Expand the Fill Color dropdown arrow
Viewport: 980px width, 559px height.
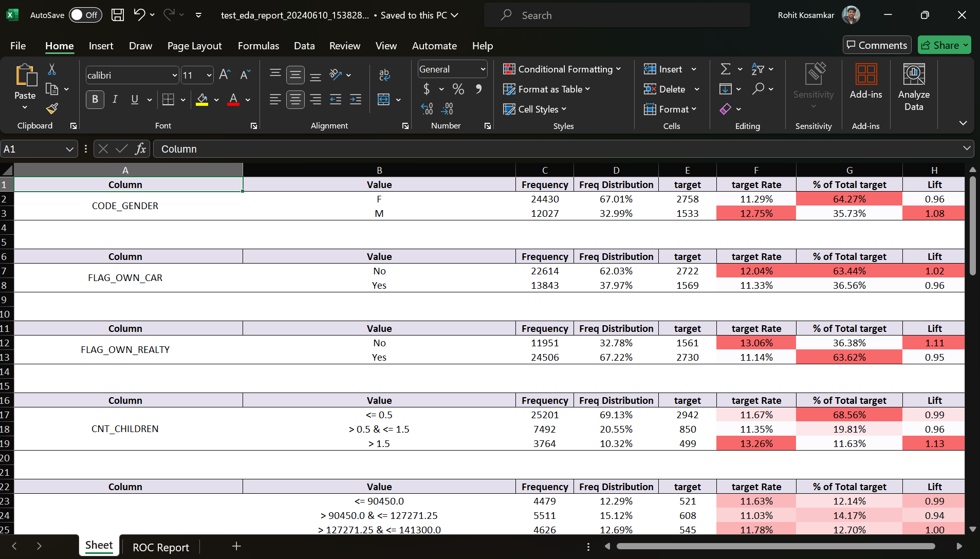pos(216,100)
